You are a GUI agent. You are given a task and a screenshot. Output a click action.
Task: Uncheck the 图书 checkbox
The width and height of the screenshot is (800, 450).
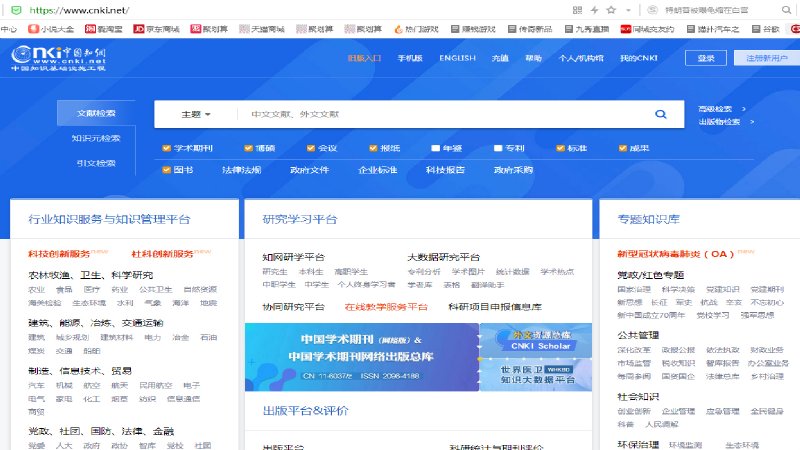pos(166,170)
